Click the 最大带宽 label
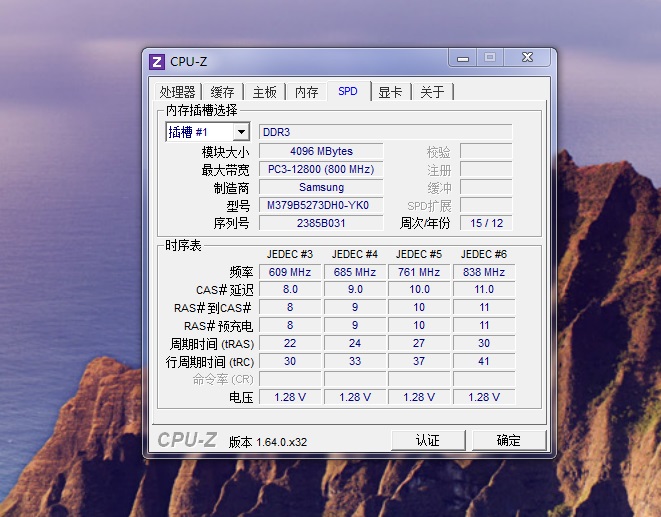The height and width of the screenshot is (517, 661). [x=226, y=170]
